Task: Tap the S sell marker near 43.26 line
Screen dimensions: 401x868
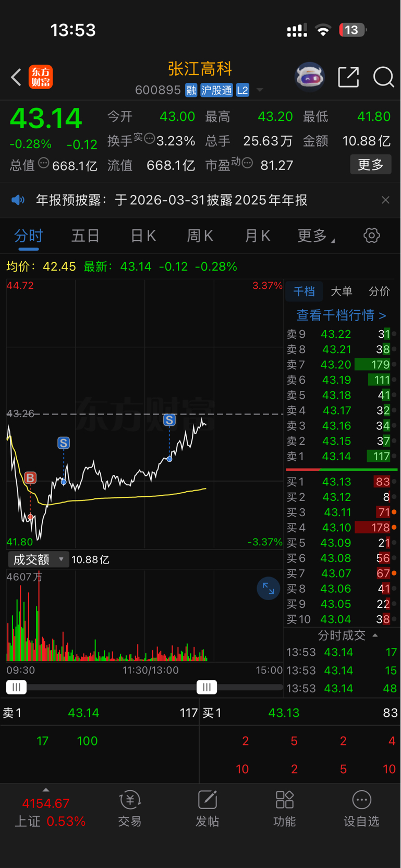Action: click(x=169, y=420)
